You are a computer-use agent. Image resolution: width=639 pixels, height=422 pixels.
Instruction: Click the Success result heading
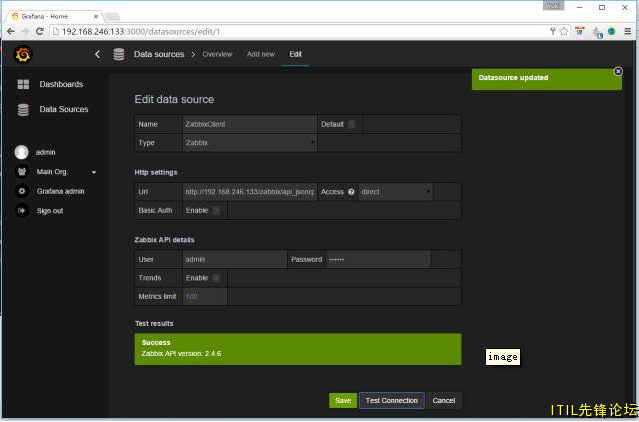point(156,343)
